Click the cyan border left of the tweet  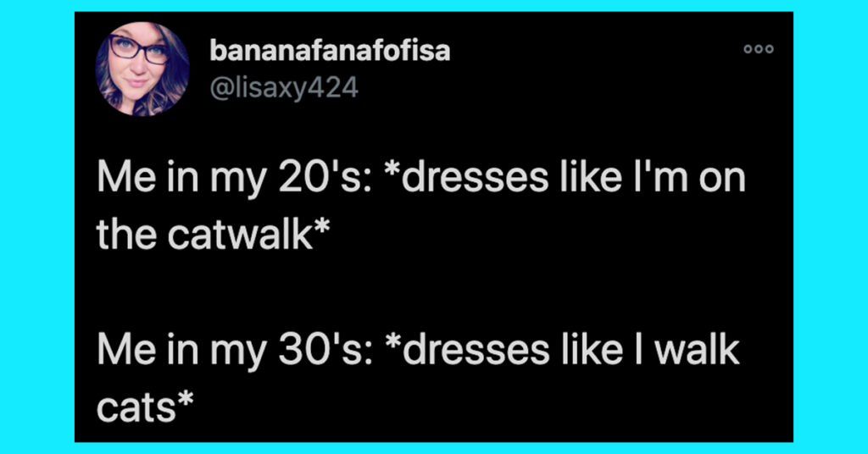37,227
